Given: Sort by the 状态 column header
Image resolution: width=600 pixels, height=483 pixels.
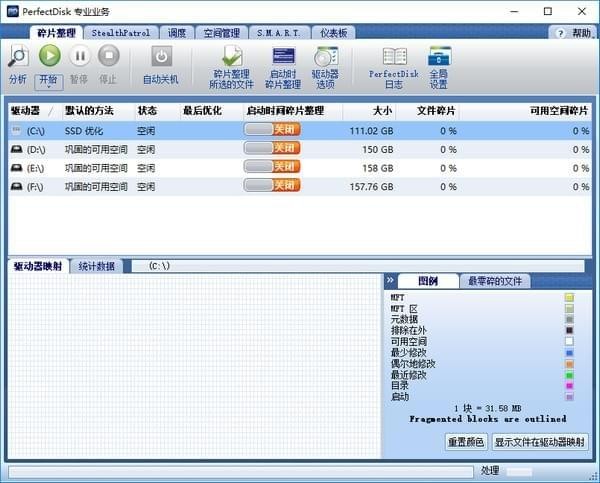Looking at the screenshot, I should click(157, 111).
